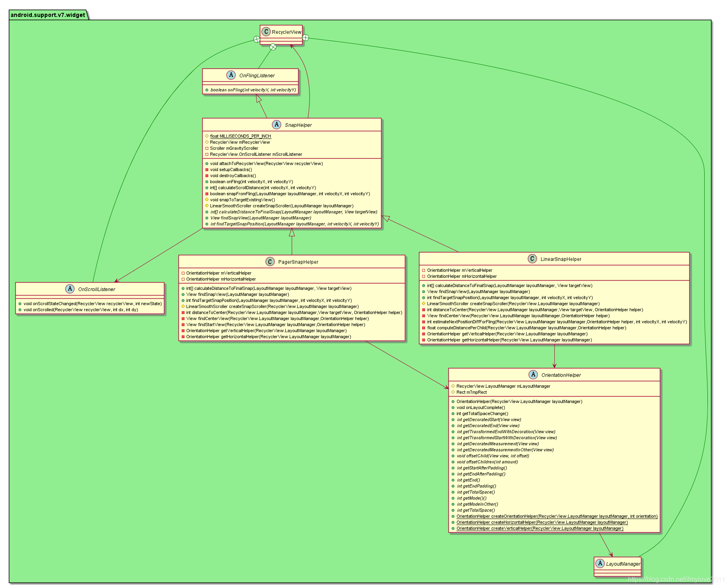Click yellow protected marker beside snapToTargetExistingView
The image size is (728, 587).
(207, 200)
